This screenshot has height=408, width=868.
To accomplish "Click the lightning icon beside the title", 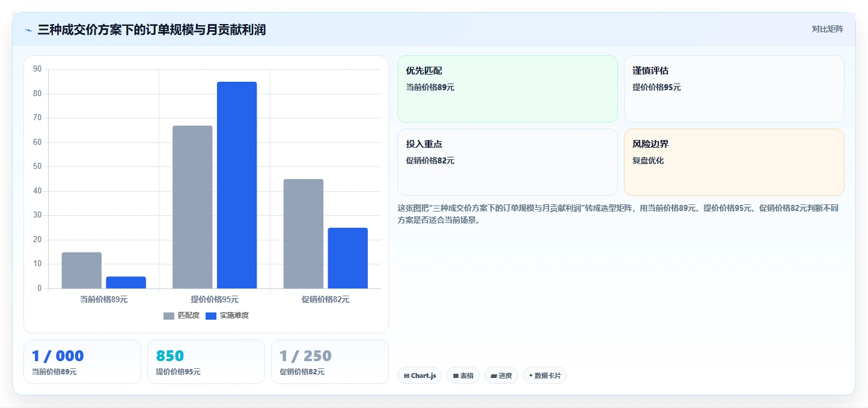I will [x=29, y=30].
